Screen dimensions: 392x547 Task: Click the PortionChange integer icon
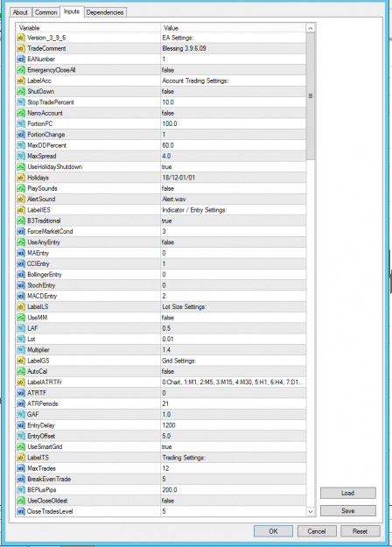coord(21,135)
